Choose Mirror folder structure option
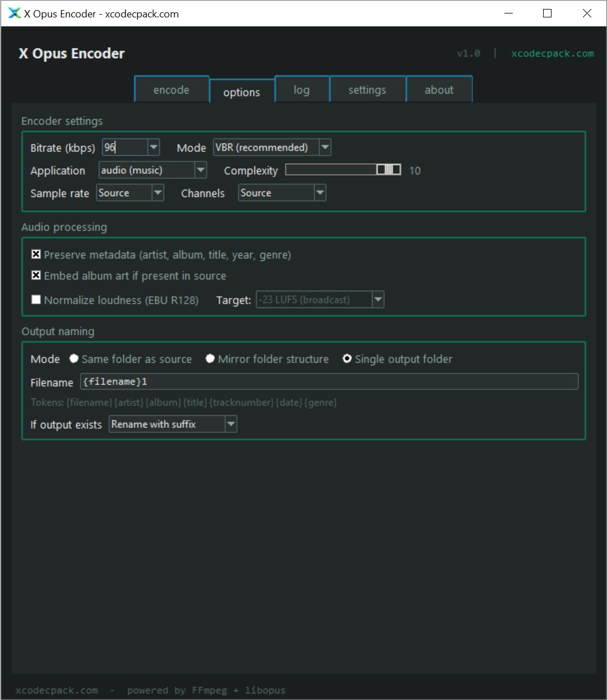 pyautogui.click(x=210, y=359)
